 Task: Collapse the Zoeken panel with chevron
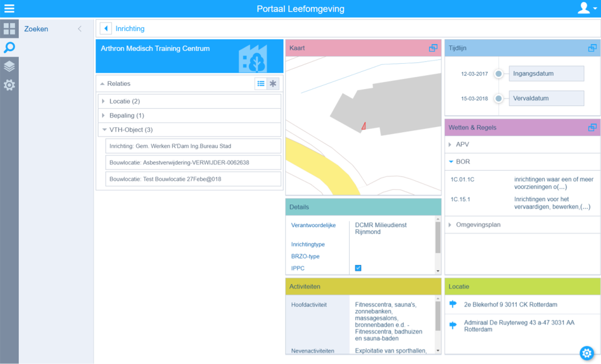click(80, 29)
